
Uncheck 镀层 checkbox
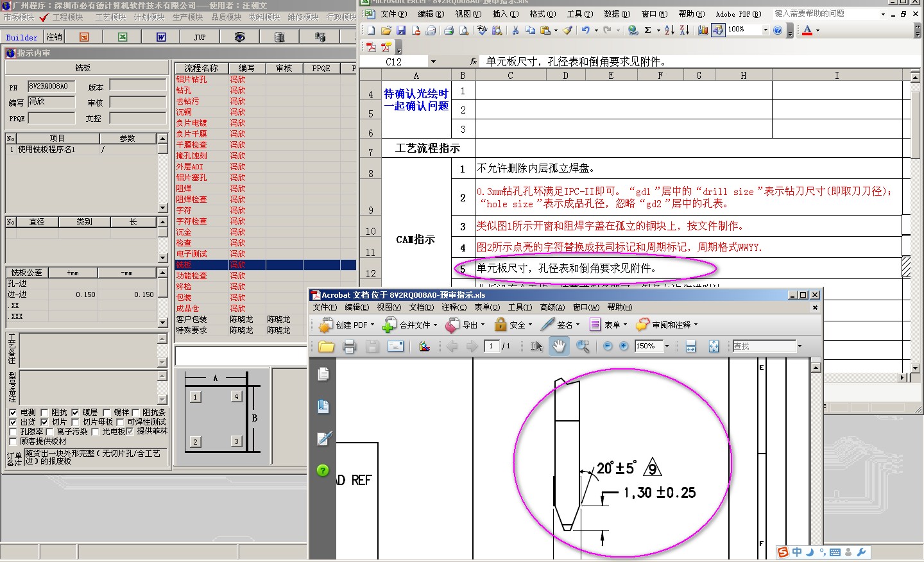pyautogui.click(x=75, y=413)
